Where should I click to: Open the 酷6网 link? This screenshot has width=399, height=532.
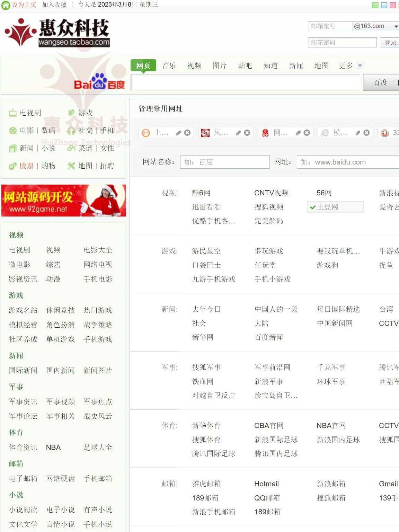pos(201,193)
